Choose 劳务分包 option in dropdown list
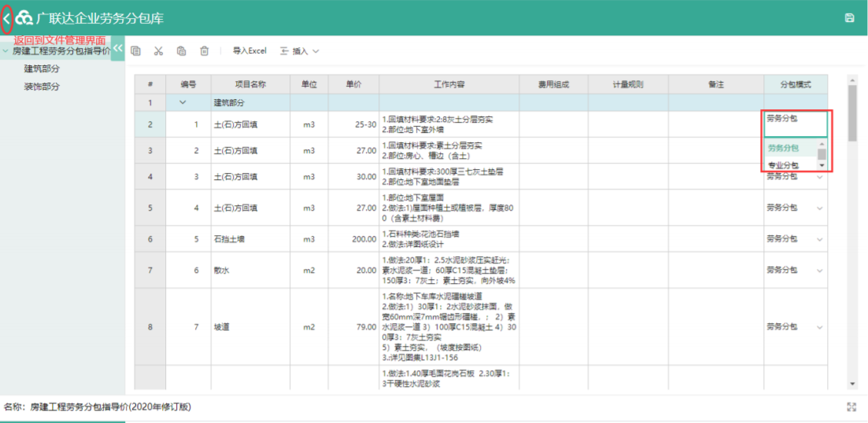 point(790,148)
